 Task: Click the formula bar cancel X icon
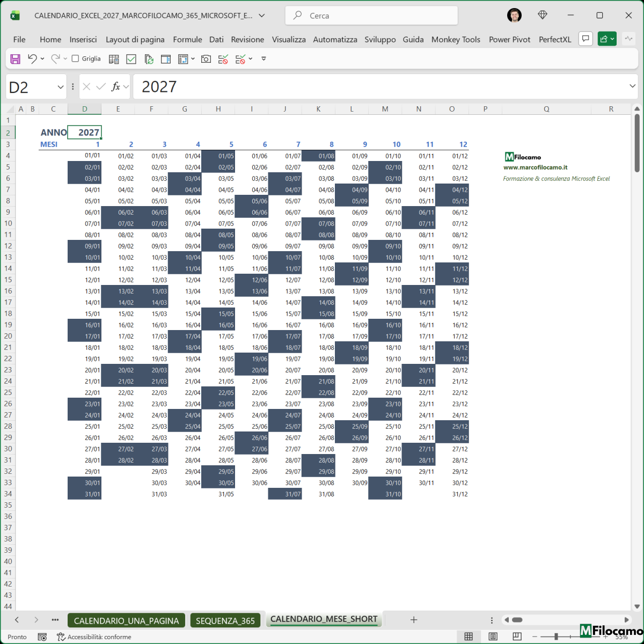coord(86,86)
